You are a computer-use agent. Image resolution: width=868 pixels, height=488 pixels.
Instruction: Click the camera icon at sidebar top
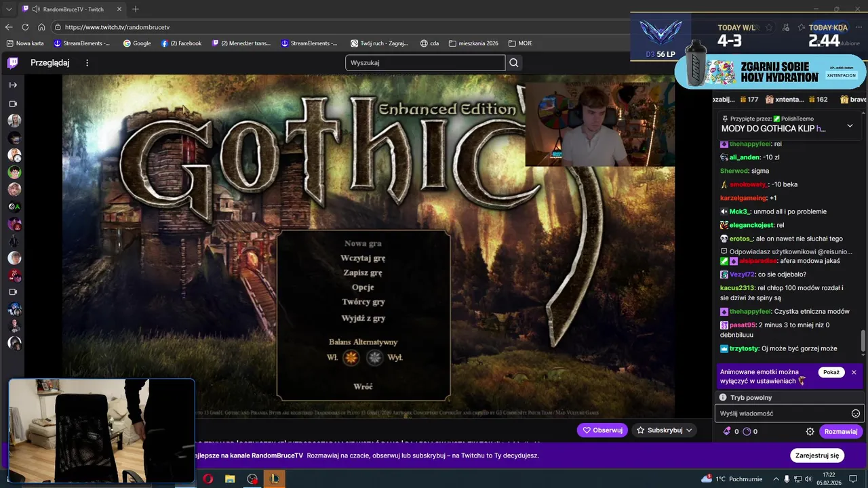coord(13,104)
